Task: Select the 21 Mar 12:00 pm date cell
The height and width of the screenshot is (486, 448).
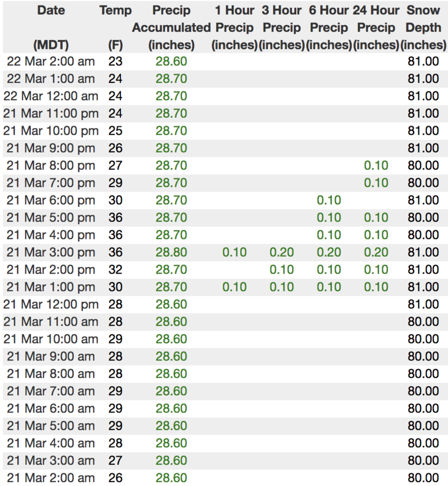Action: pyautogui.click(x=51, y=304)
